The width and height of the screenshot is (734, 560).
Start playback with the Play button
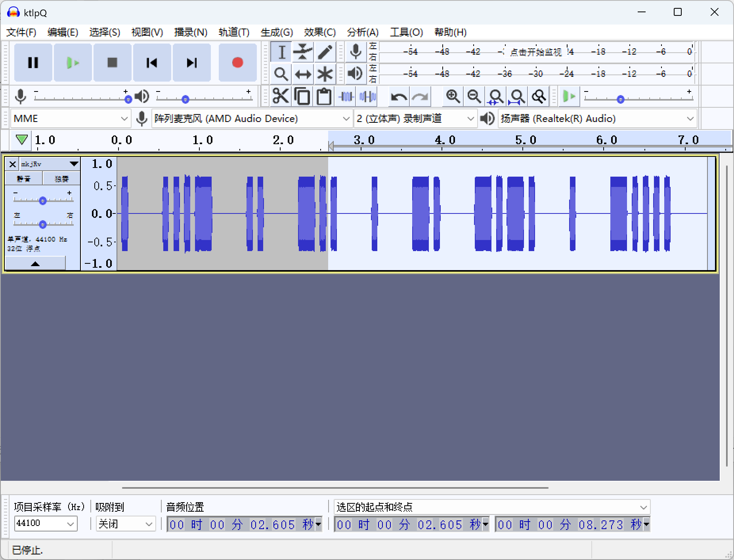73,63
